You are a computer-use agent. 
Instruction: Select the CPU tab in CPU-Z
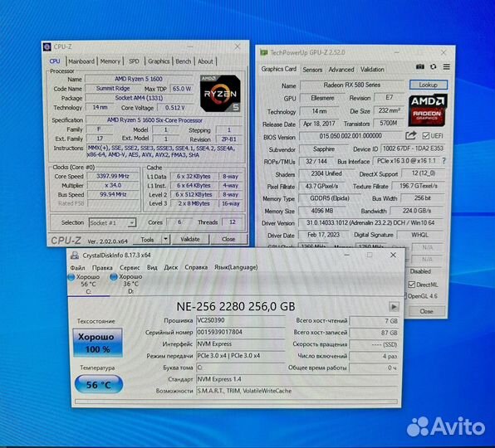55,61
